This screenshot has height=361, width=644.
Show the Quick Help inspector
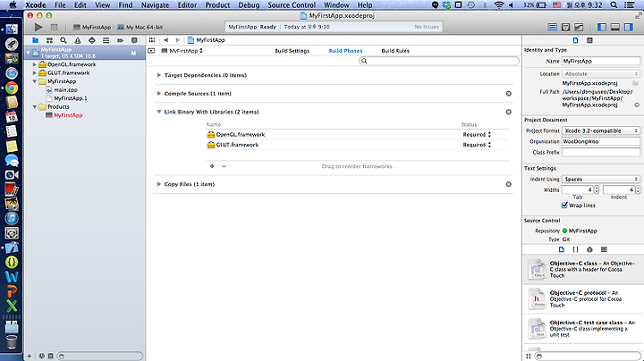coord(589,40)
